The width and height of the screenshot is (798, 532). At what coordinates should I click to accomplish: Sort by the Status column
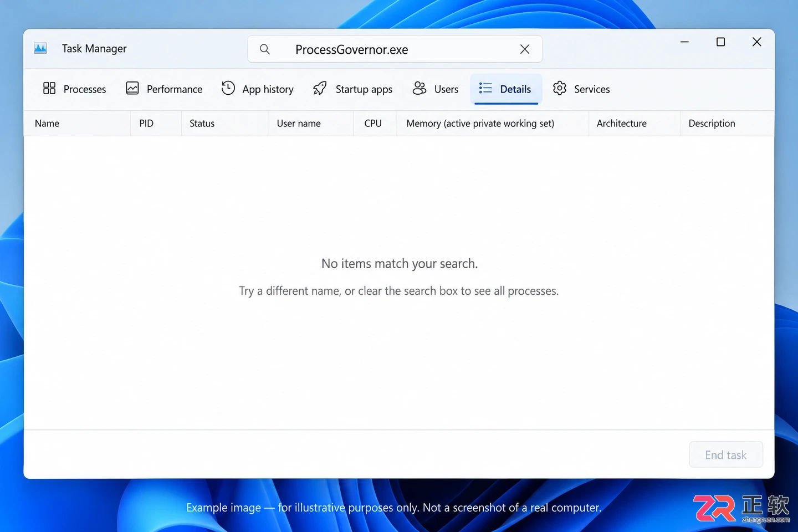point(225,124)
